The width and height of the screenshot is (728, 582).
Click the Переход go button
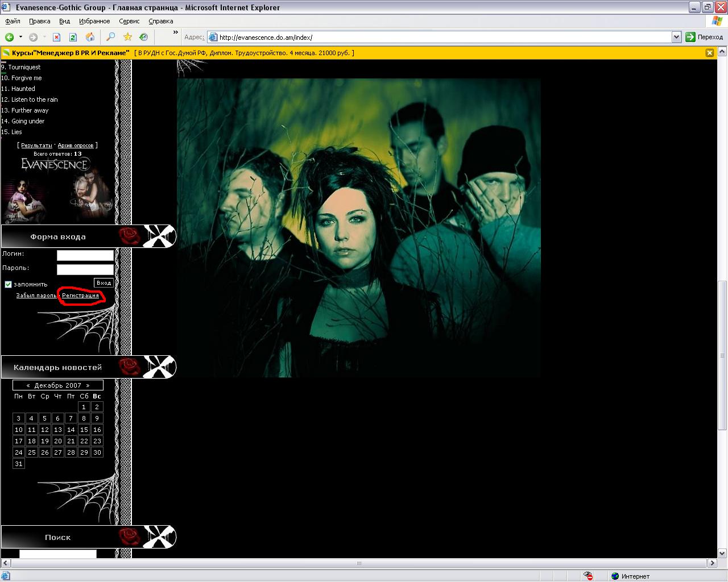click(704, 37)
